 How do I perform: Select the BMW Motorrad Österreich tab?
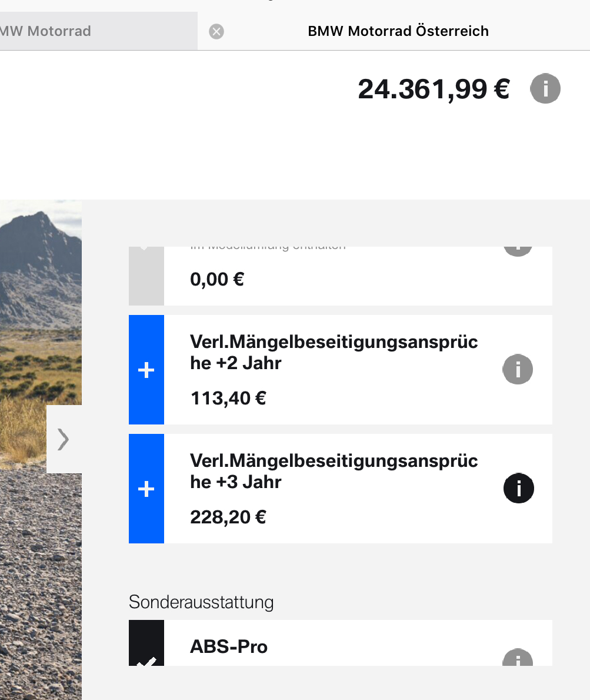[398, 31]
